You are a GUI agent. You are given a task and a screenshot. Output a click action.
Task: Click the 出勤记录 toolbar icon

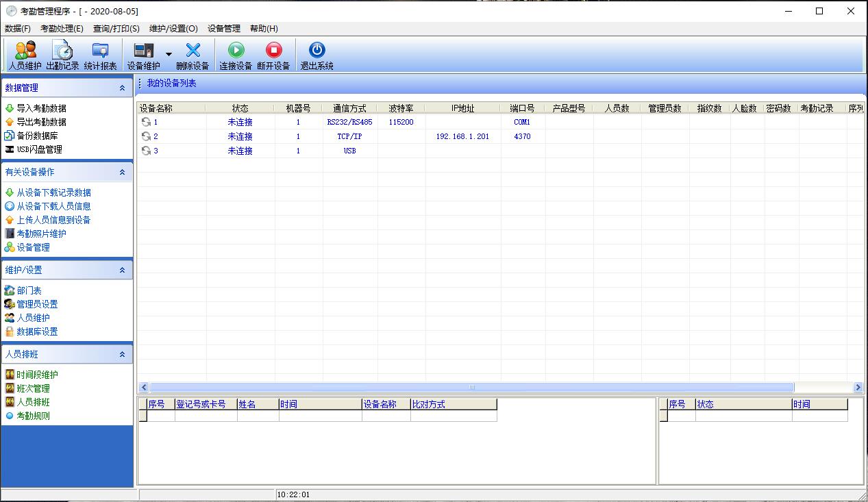[62, 55]
